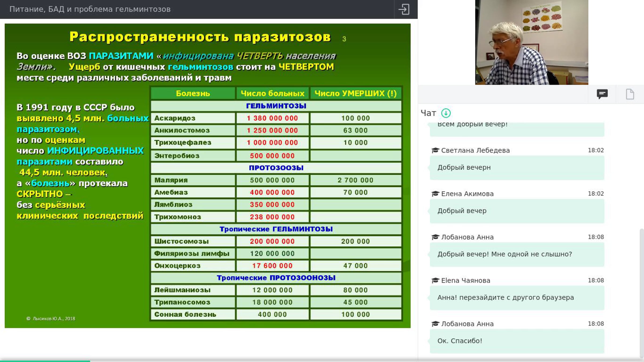Click the 18:02 timestamp of Светлана Лебедева
Image resolution: width=644 pixels, height=362 pixels.
coord(596,150)
